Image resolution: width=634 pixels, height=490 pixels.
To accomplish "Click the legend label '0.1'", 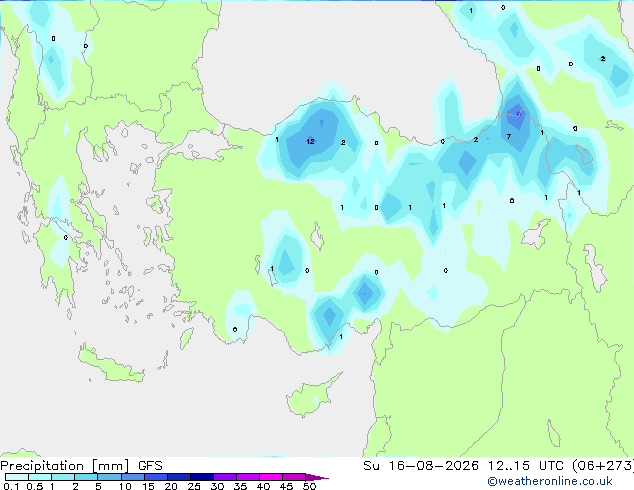I will pos(11,486).
